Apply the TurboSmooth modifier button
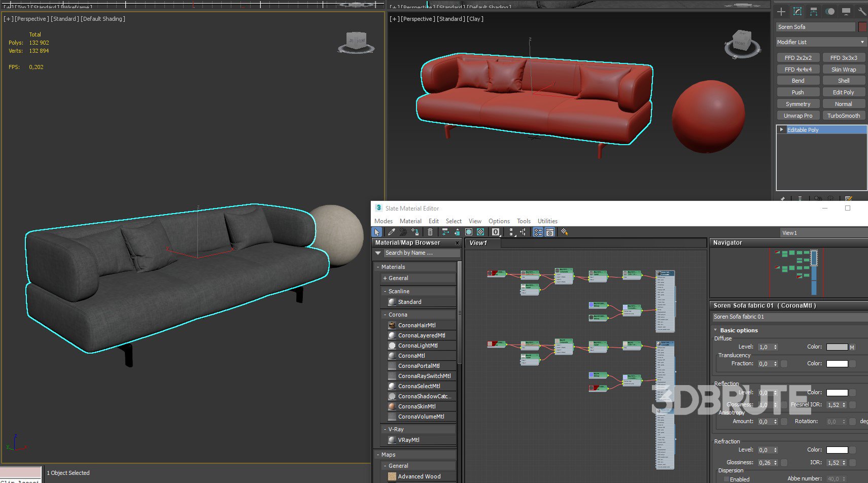 click(843, 116)
